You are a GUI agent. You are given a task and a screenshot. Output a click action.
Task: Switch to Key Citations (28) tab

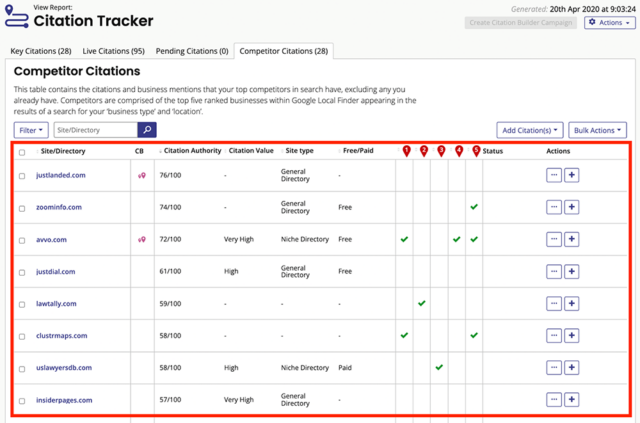[41, 51]
